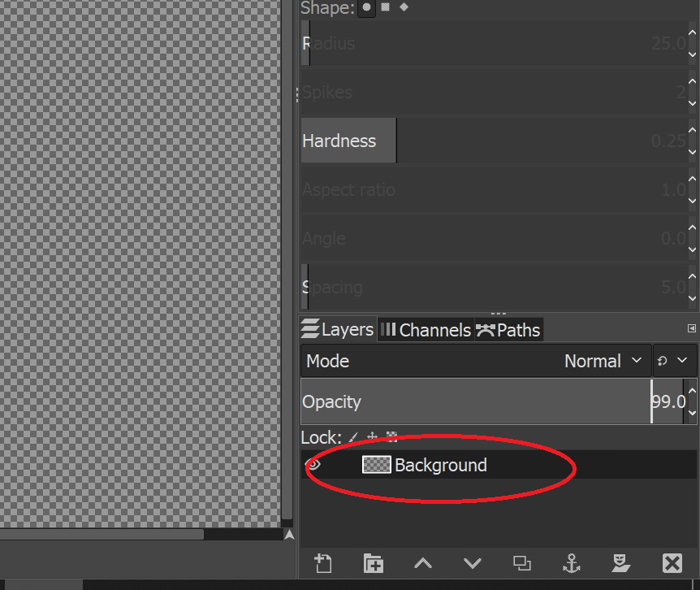Screen dimensions: 700x590
Task: Create a new layer group
Action: click(373, 563)
